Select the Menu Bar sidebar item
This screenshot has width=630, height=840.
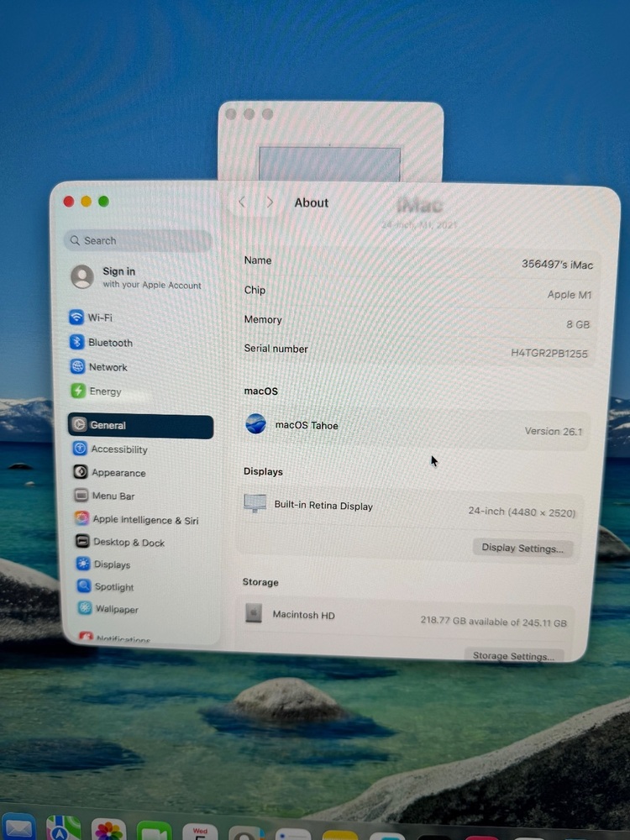tap(113, 496)
